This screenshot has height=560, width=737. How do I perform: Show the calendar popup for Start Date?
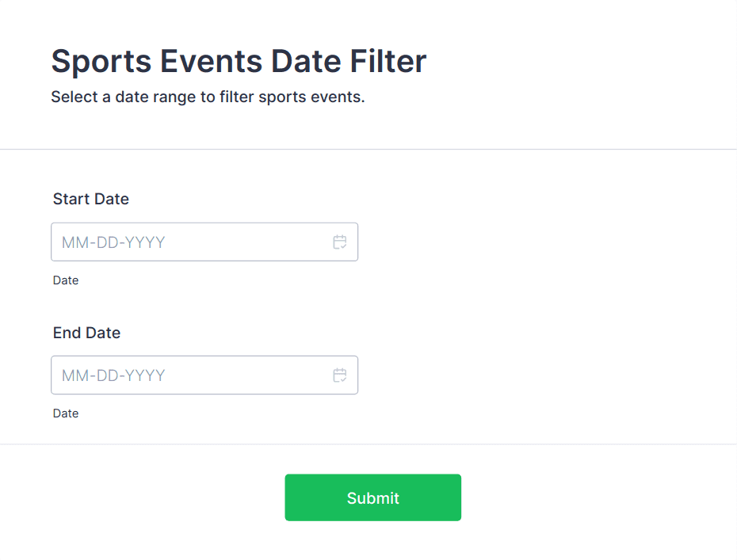tap(340, 242)
